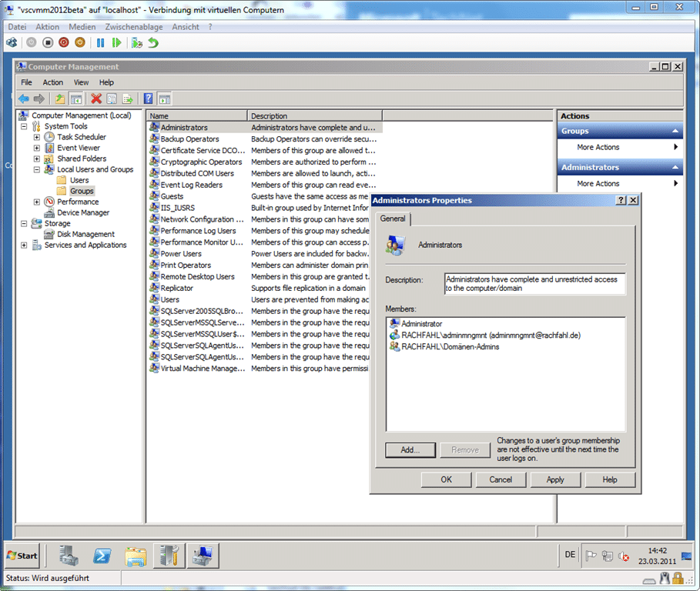Click the Apply button
The height and width of the screenshot is (591, 700).
click(x=555, y=479)
